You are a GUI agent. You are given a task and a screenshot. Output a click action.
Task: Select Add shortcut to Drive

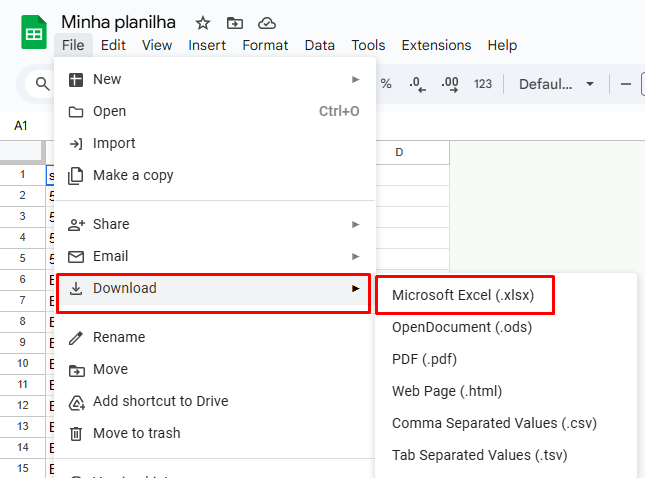215,401
